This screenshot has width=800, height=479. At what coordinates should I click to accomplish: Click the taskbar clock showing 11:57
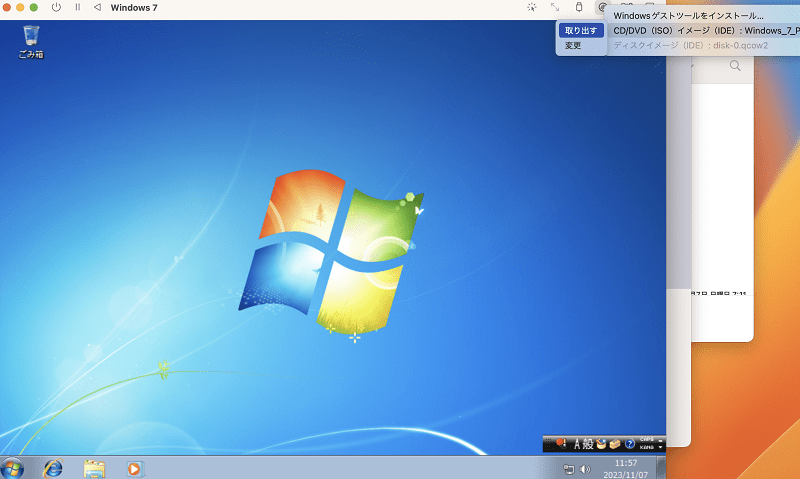[x=626, y=468]
